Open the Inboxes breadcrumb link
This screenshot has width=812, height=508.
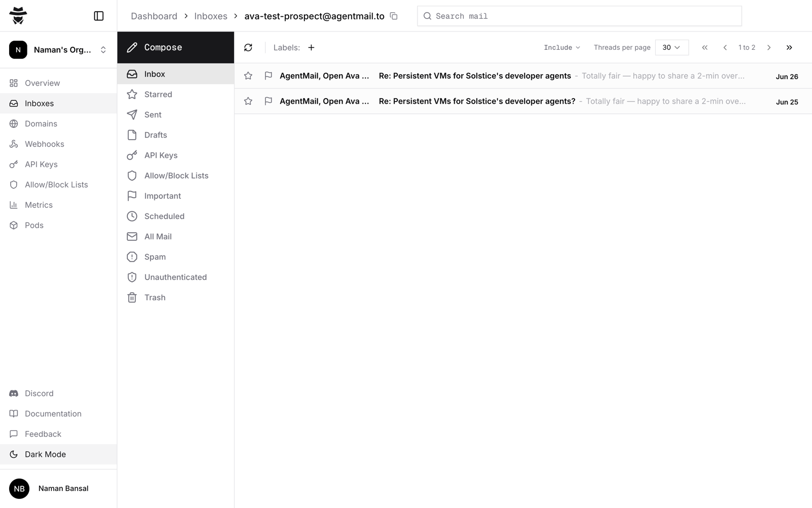pyautogui.click(x=211, y=16)
